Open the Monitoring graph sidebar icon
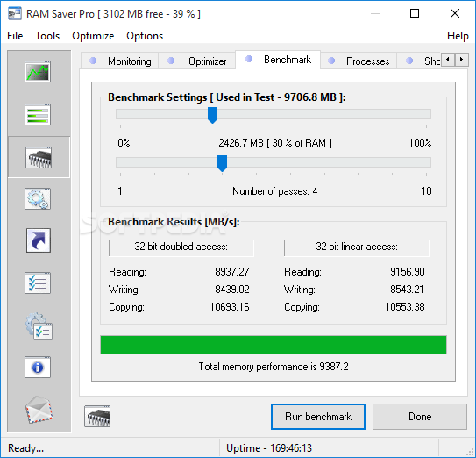The height and width of the screenshot is (458, 476). pos(38,71)
